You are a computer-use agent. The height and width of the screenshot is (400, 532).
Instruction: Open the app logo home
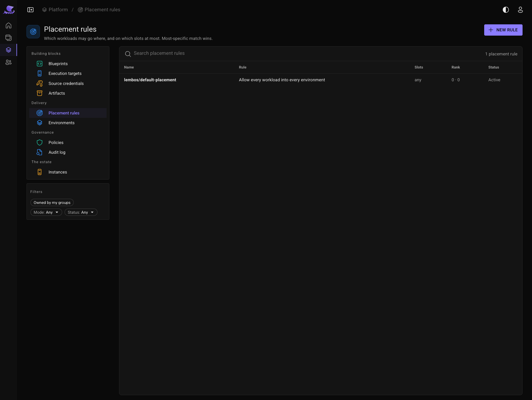(9, 10)
